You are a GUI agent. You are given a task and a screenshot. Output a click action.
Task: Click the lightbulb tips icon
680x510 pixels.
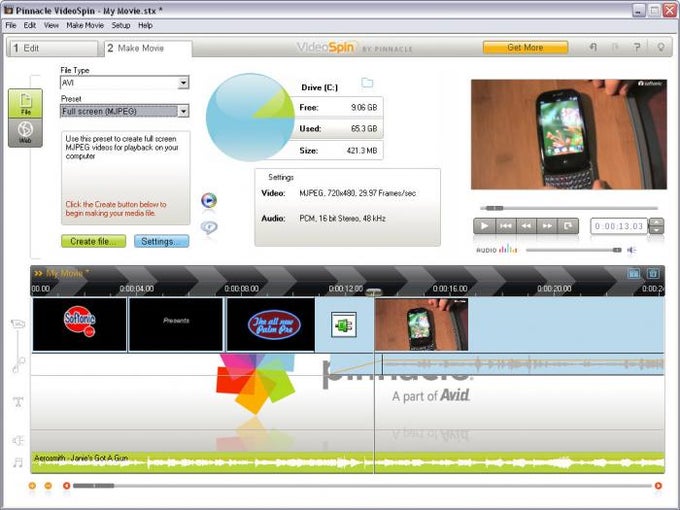click(x=660, y=47)
